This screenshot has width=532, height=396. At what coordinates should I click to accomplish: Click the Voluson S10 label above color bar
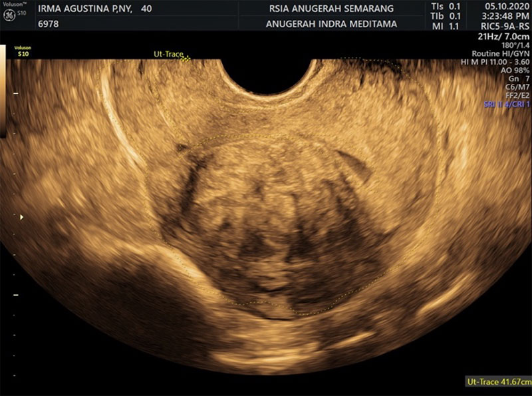(23, 51)
